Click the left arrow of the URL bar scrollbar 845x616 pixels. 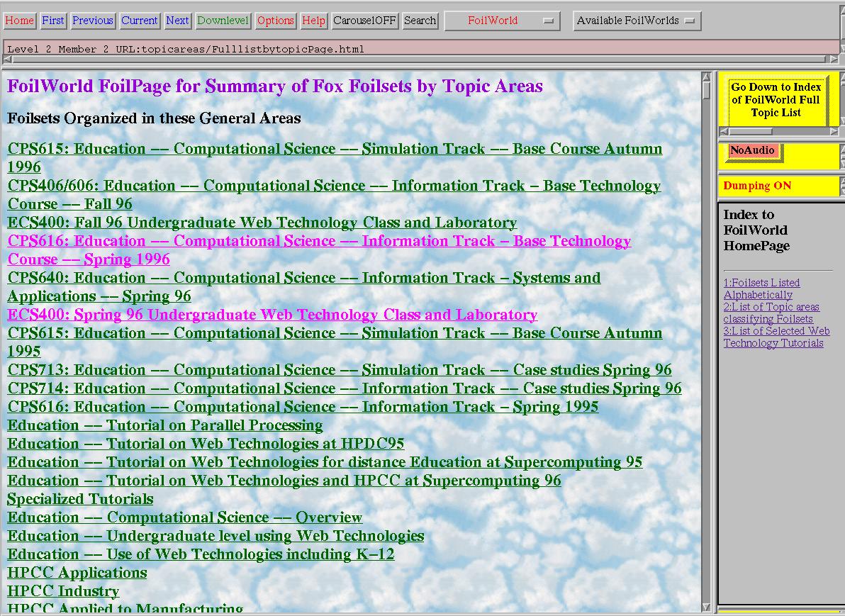(8, 60)
